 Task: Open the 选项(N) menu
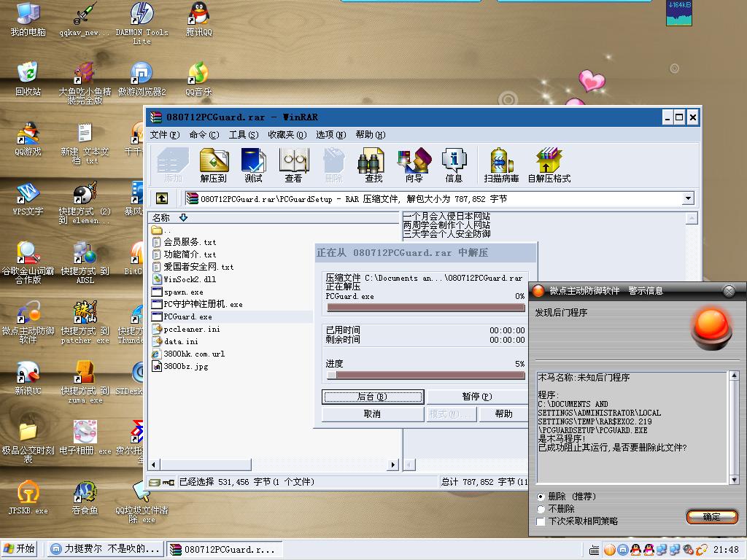click(331, 135)
